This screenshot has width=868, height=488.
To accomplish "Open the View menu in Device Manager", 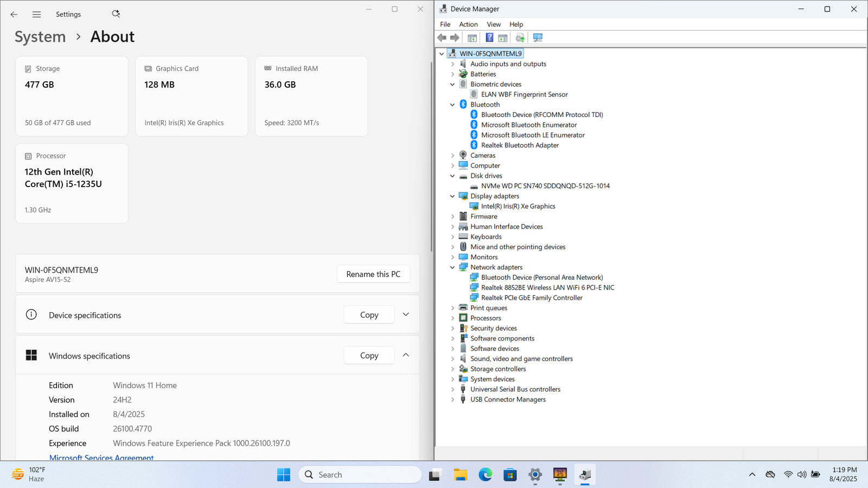I will point(493,24).
